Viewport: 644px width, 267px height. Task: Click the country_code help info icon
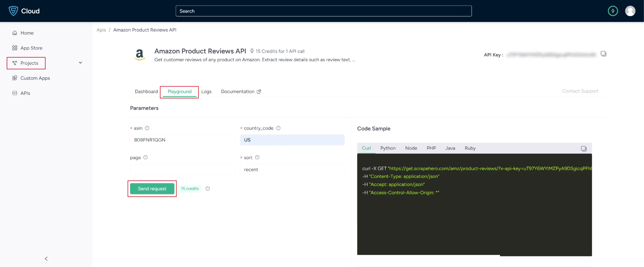click(x=278, y=128)
